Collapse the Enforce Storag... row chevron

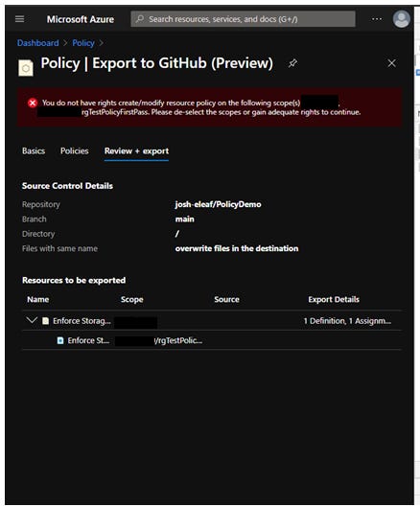(x=32, y=320)
